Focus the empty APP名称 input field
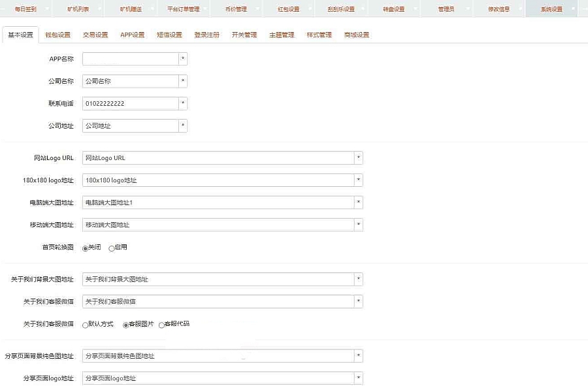 [131, 59]
